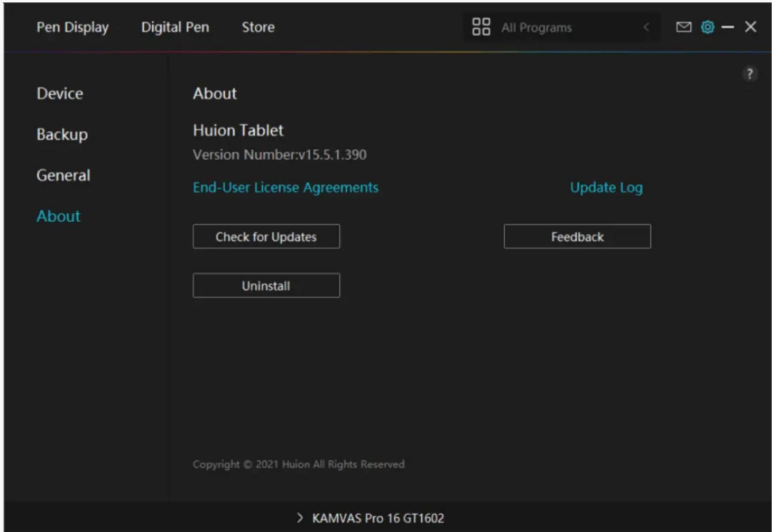Select General in the sidebar
Viewport: 772px width, 532px height.
[x=63, y=175]
